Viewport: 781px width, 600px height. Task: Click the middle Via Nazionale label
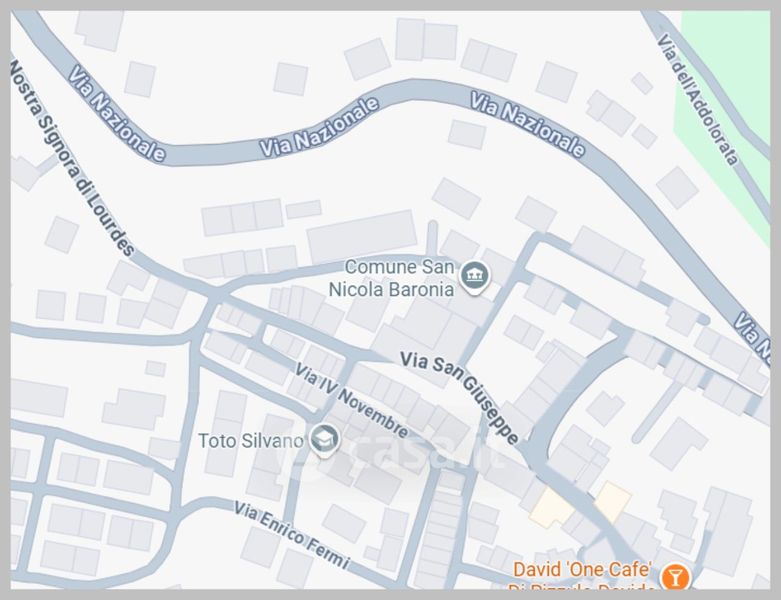(319, 127)
